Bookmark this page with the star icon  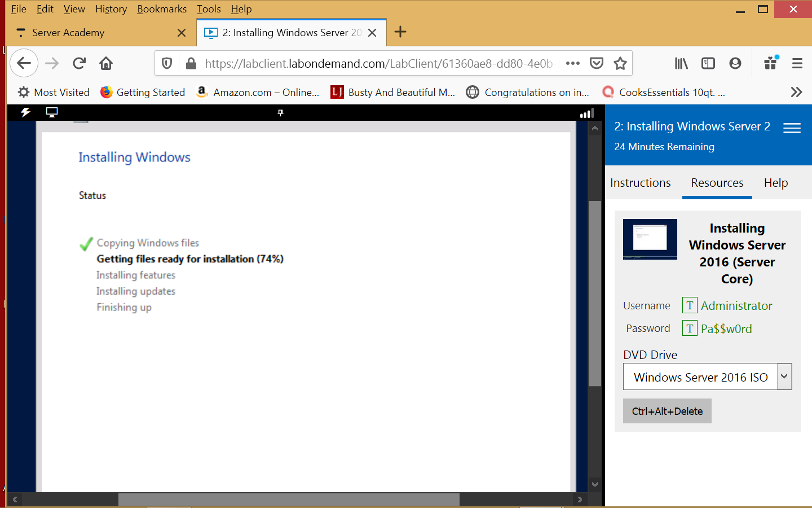click(620, 63)
